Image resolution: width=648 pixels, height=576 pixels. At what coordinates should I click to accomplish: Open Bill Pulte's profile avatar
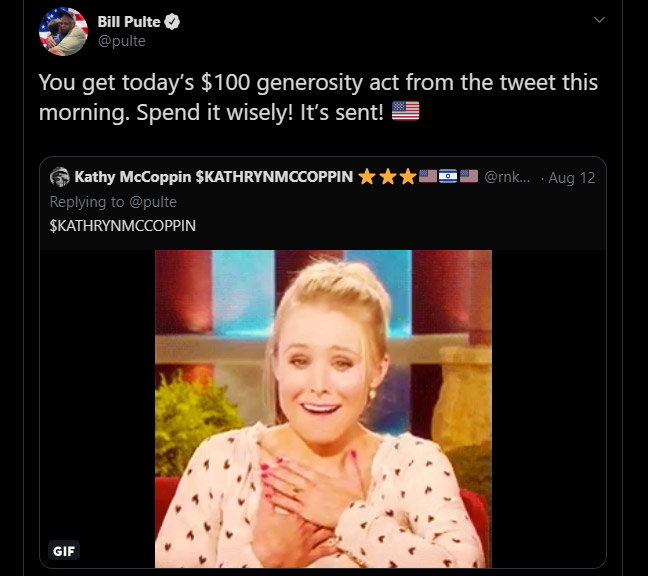63,31
